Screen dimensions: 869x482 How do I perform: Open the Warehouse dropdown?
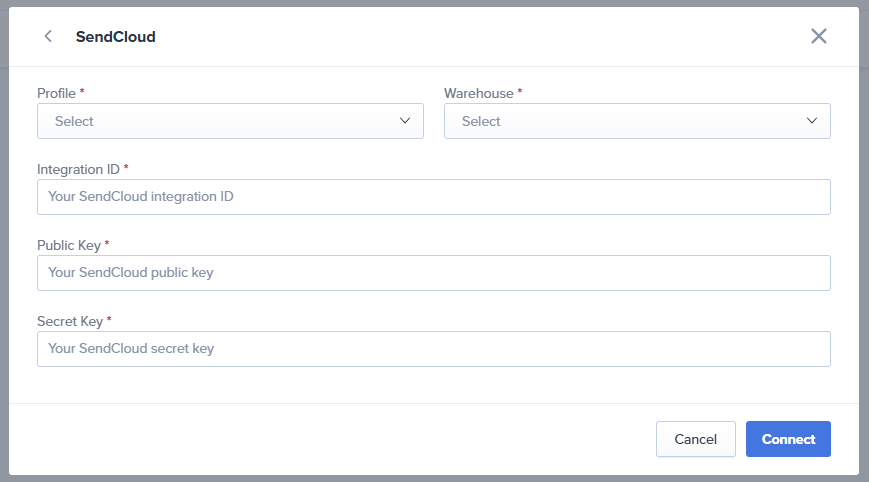(637, 121)
